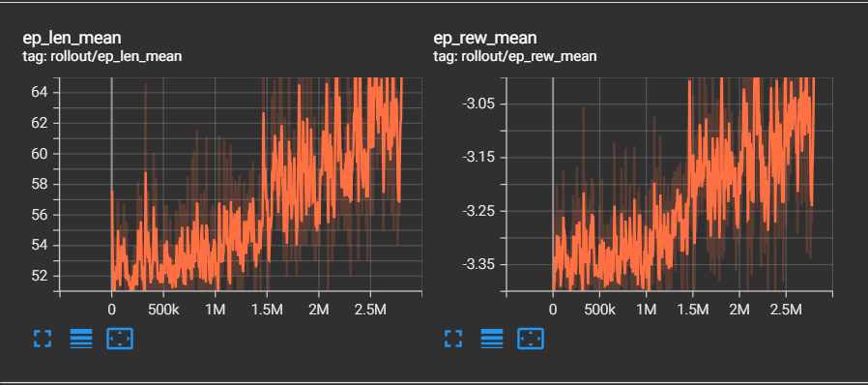Click the 2M x-axis label on ep_rew_mean
Image resolution: width=868 pixels, height=385 pixels.
pos(738,310)
